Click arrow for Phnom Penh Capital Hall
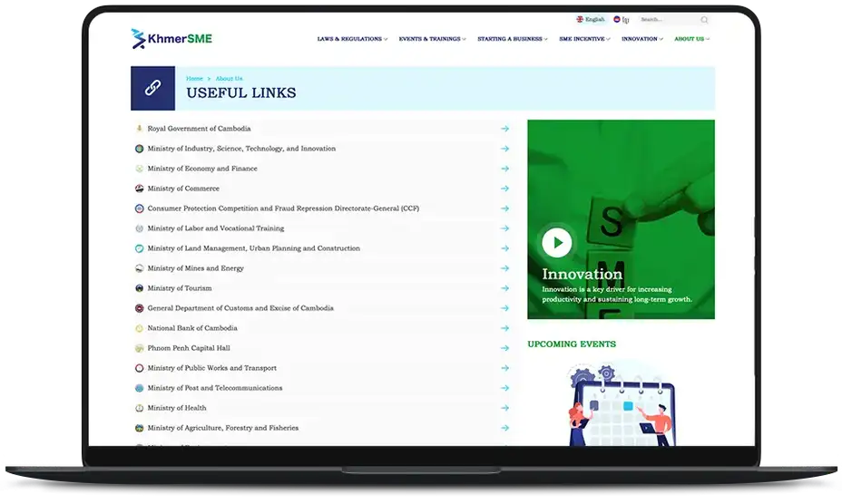 (x=504, y=348)
